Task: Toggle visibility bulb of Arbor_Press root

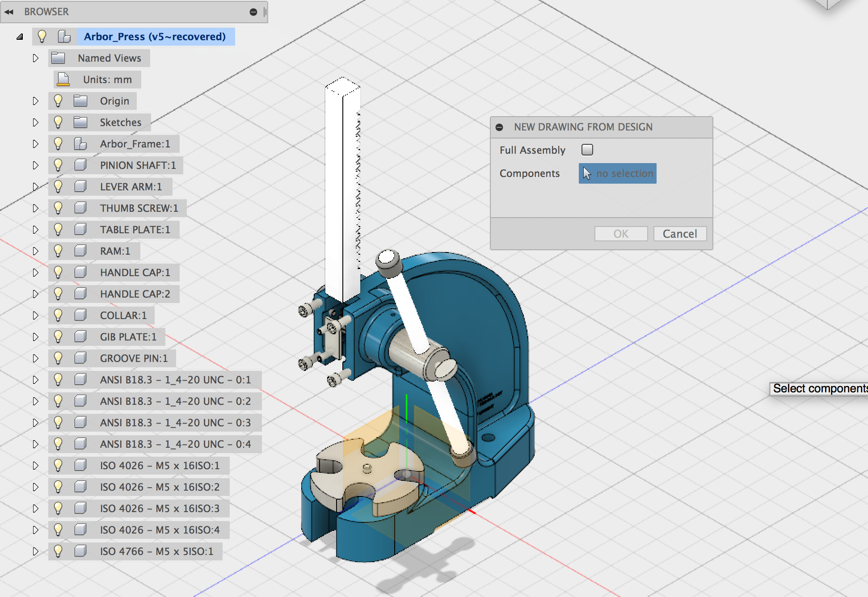Action: point(42,36)
